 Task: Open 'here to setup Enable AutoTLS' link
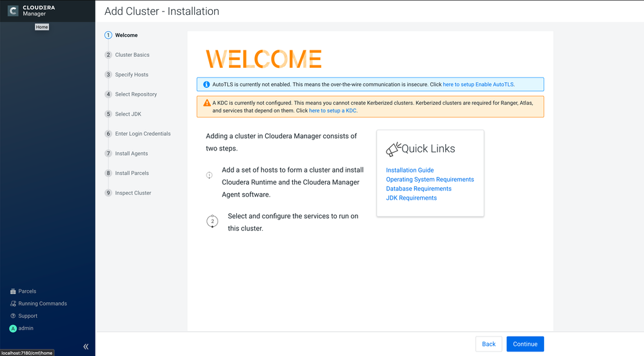tap(478, 84)
